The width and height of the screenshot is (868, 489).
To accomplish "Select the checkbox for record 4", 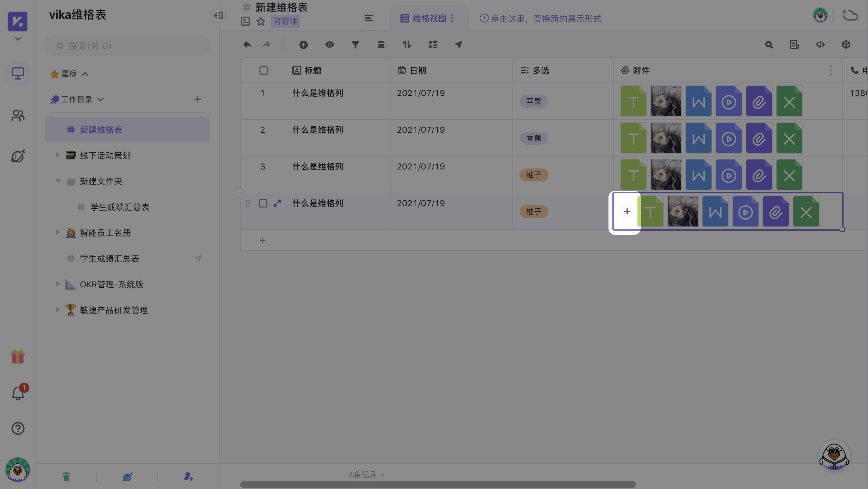I will (x=263, y=203).
